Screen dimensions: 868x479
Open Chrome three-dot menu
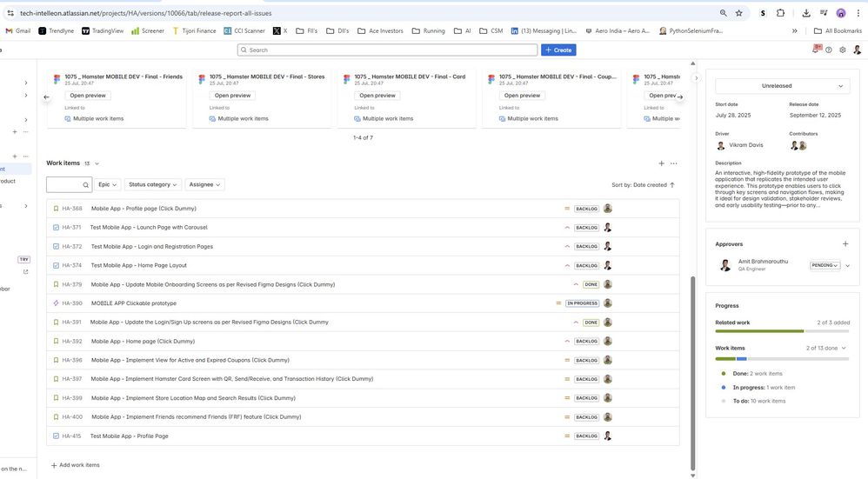[x=858, y=13]
